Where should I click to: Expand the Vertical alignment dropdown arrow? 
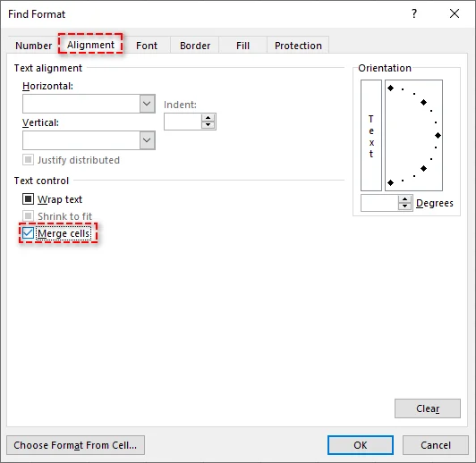(x=148, y=140)
